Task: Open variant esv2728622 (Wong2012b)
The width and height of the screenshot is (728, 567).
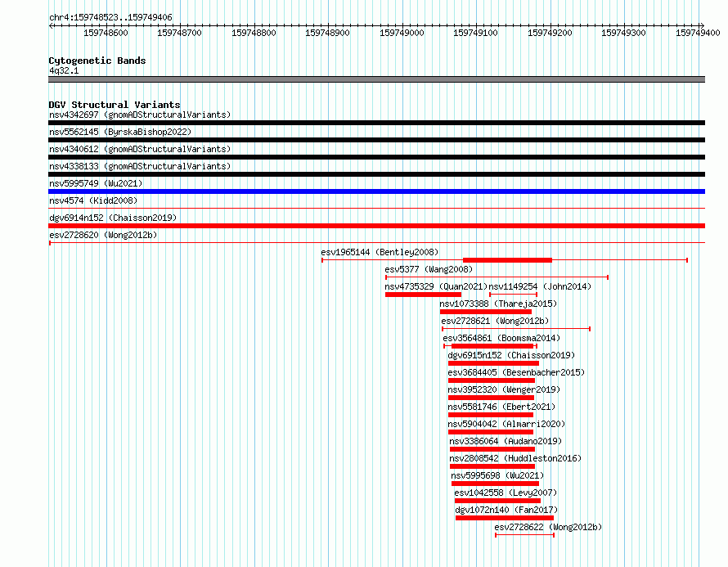Action: (548, 527)
